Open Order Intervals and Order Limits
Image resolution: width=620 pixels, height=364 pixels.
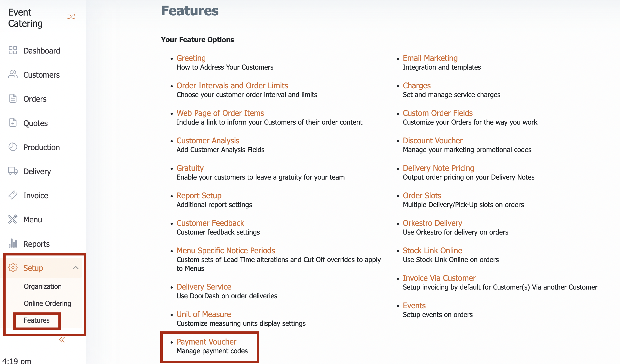pyautogui.click(x=232, y=86)
